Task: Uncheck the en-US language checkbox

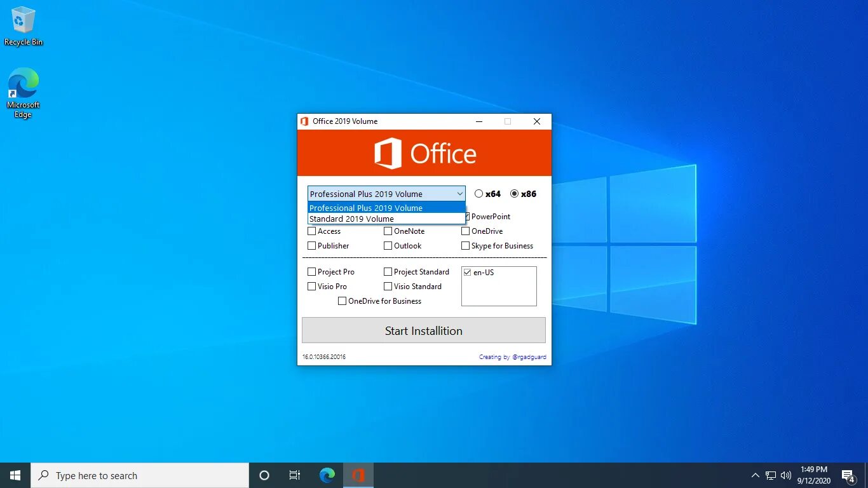Action: 468,273
